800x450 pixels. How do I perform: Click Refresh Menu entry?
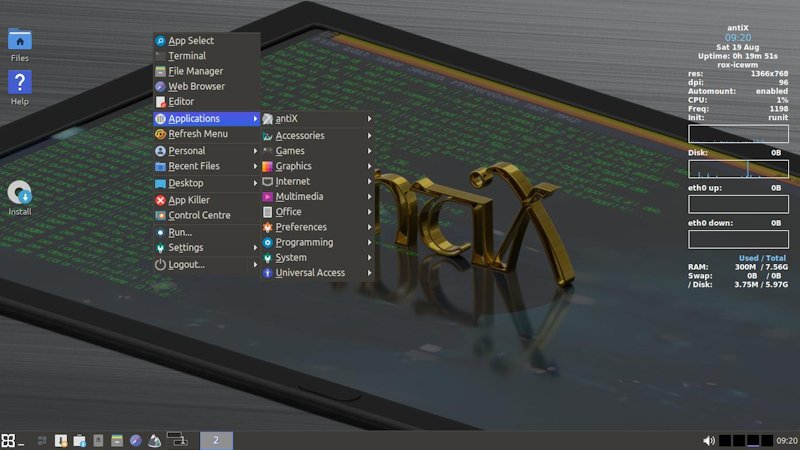[207, 134]
